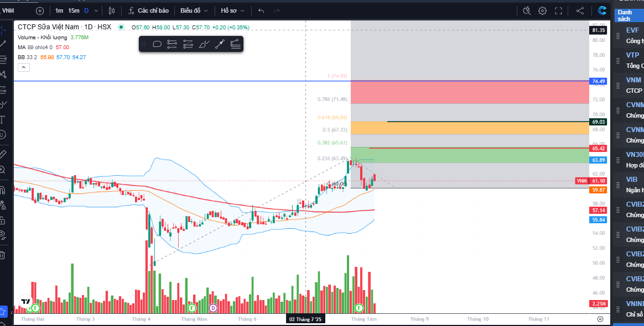The image size is (644, 326).
Task: Select the brush drawing tool
Action: click(3, 104)
